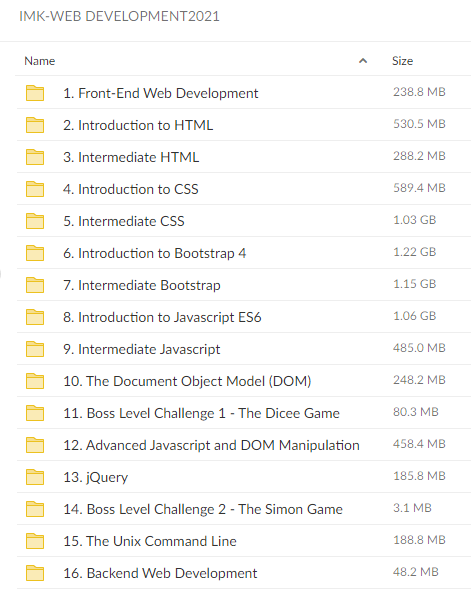This screenshot has height=590, width=471.
Task: Open folder '3. Intermediate HTML'
Action: pyautogui.click(x=131, y=157)
